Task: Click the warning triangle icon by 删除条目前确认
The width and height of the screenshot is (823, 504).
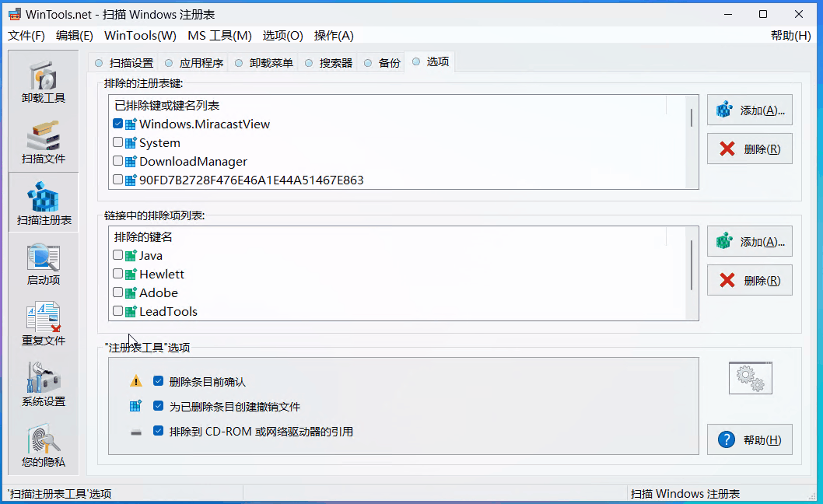Action: (x=136, y=381)
